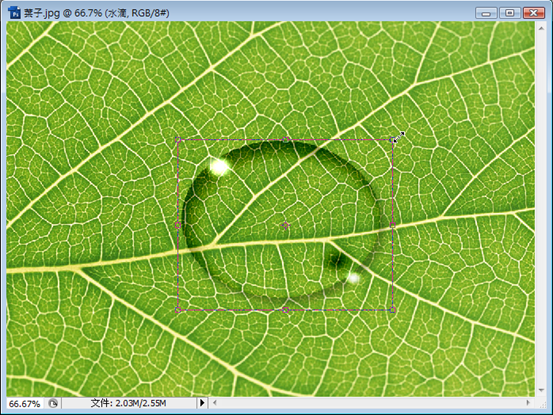Screen dimensions: 553x415
Task: Click the horizontal scrollbar right arrow
Action: coord(528,403)
